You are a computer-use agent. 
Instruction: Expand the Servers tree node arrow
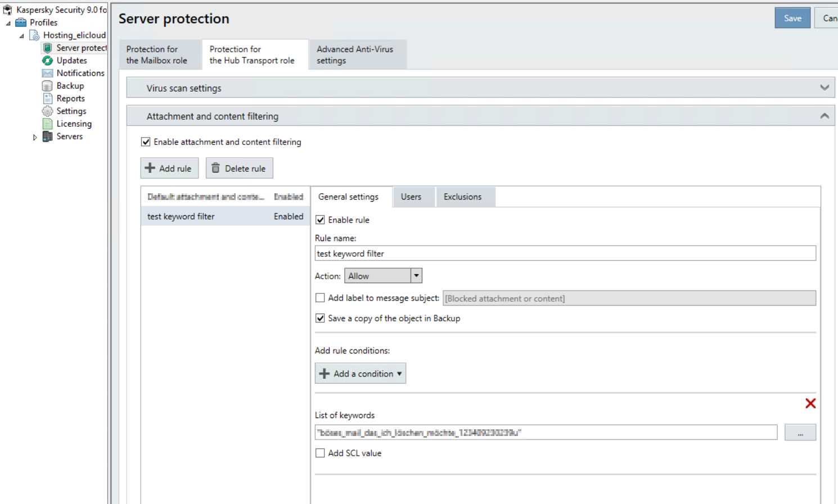coord(35,137)
